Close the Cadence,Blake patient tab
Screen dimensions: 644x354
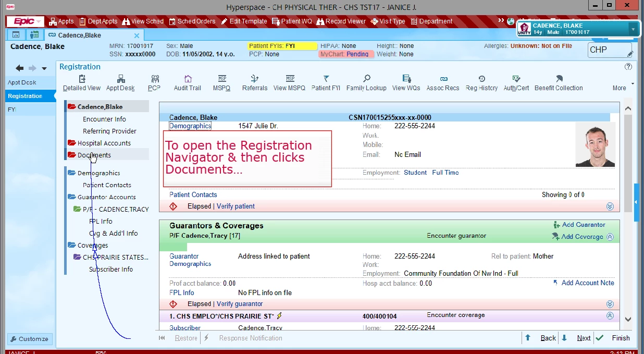[137, 35]
